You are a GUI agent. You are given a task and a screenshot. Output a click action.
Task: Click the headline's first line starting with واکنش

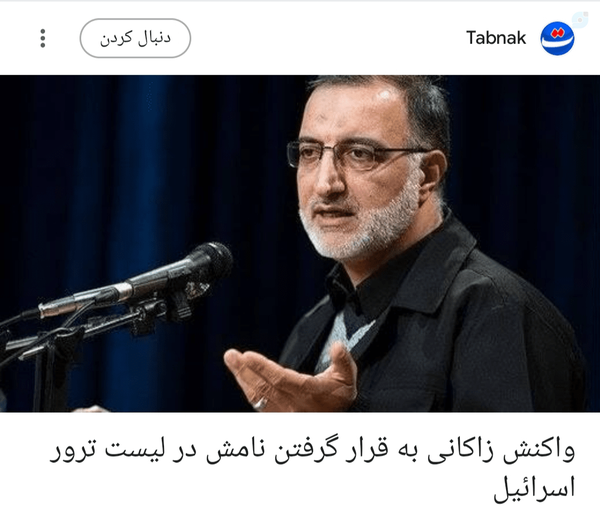point(313,451)
